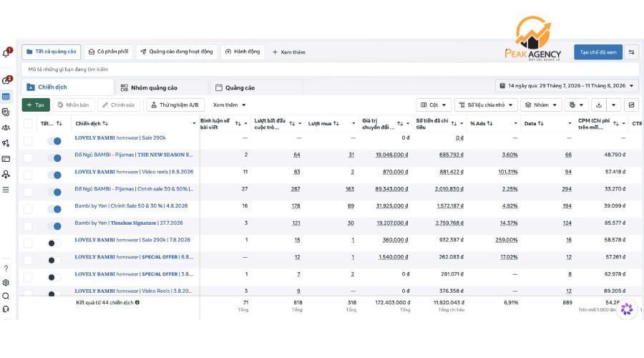Viewport: 644px width, 358px height.
Task: Click the Hành động view button
Action: click(243, 52)
